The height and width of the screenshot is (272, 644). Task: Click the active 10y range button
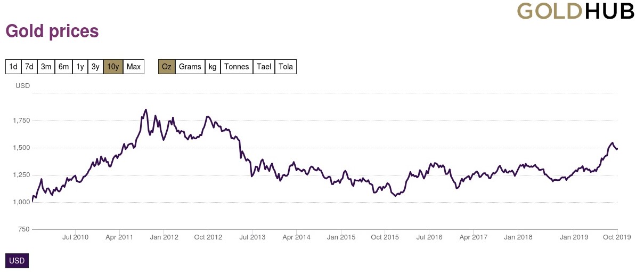(x=113, y=67)
